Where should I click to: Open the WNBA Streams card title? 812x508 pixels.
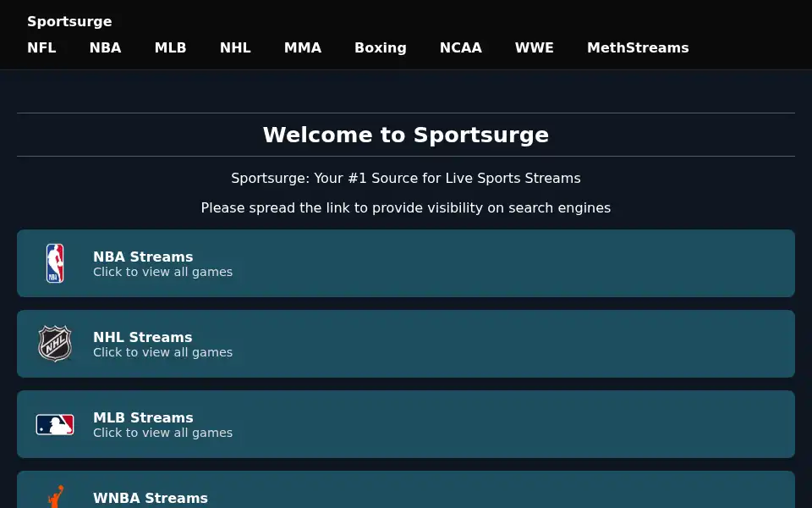coord(151,498)
